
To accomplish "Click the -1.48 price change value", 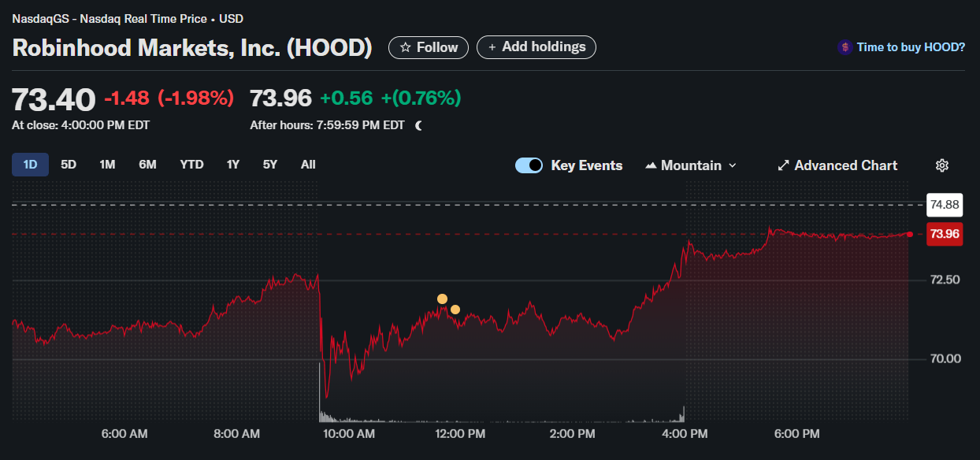I will pyautogui.click(x=127, y=98).
